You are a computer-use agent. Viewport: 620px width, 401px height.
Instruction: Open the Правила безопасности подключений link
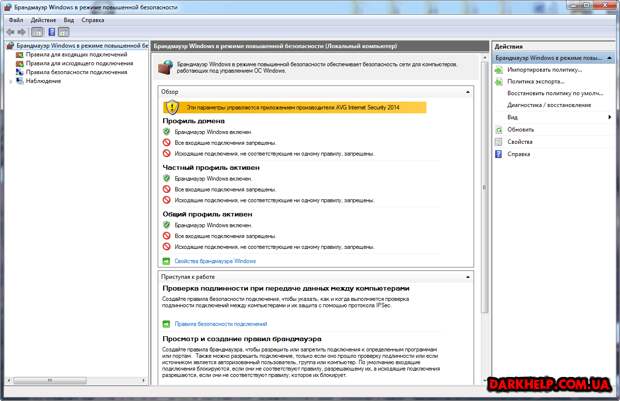point(221,324)
